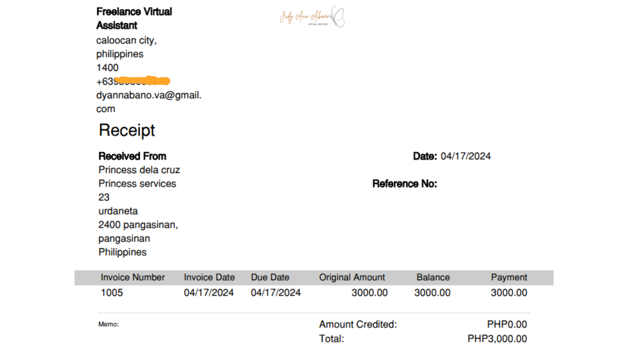Click the Payment column header

[509, 278]
